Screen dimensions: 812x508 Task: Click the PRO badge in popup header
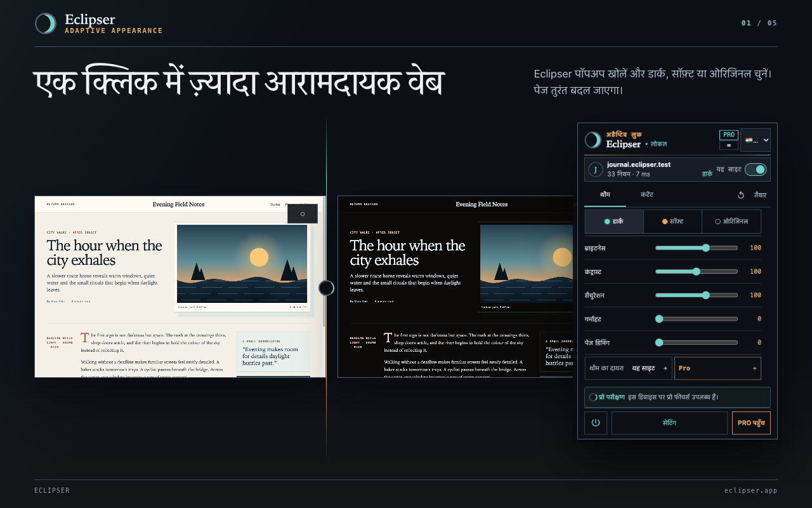[729, 135]
